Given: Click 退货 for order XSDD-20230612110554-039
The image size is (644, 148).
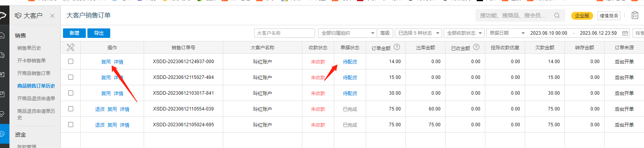Looking at the screenshot, I should click(x=100, y=109).
